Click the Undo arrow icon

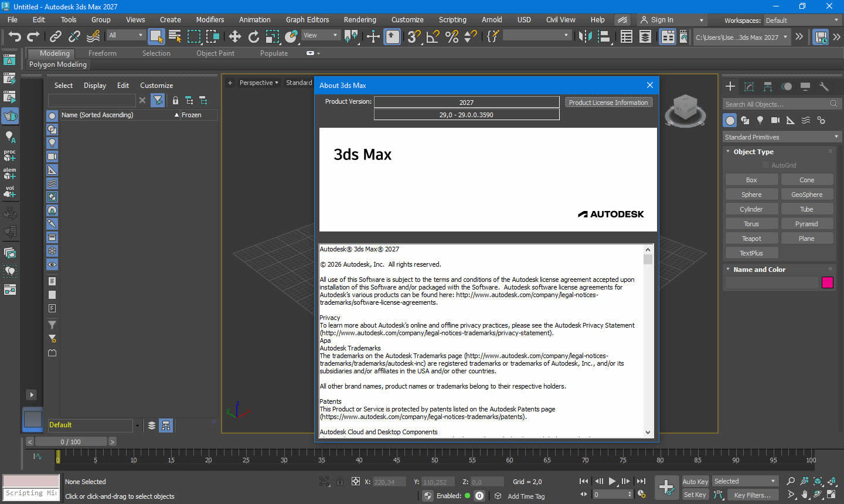[x=14, y=37]
